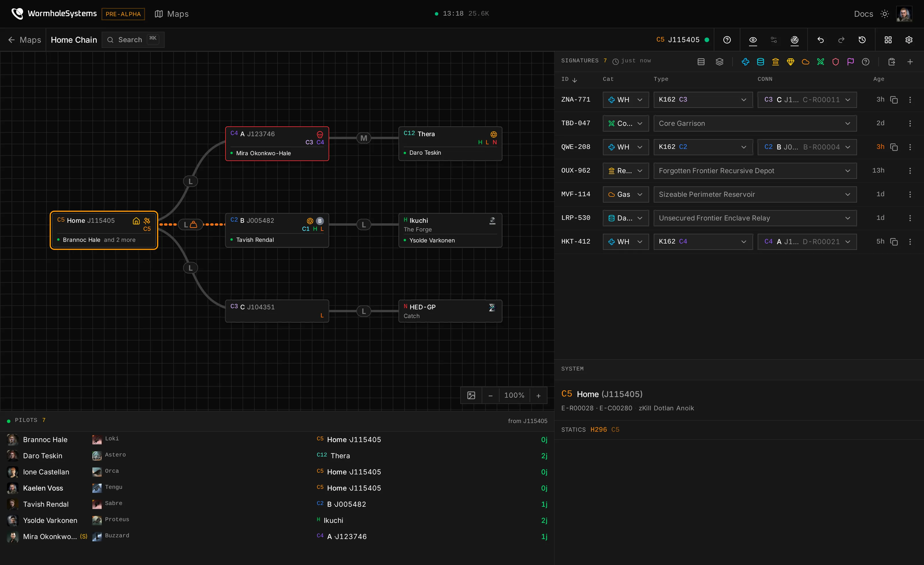Open the category dropdown for ZNA-771
Viewport: 924px width, 565px height.
(x=626, y=100)
